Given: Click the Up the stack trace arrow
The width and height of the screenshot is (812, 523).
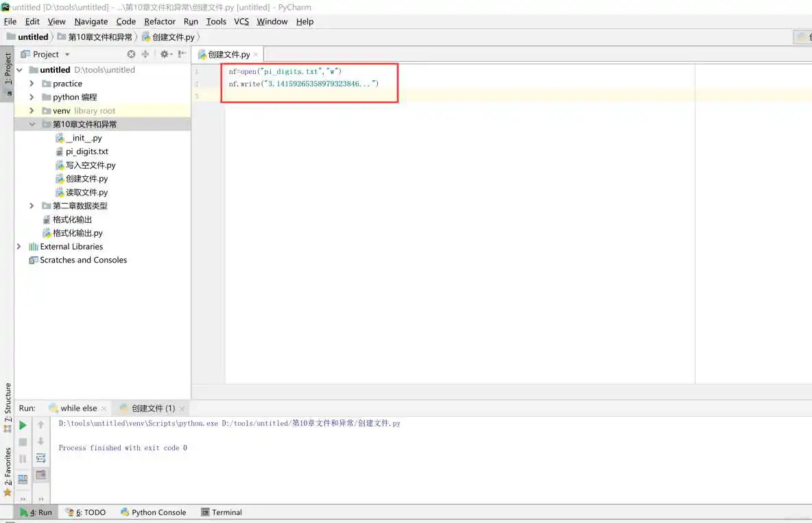Looking at the screenshot, I should pyautogui.click(x=41, y=424).
